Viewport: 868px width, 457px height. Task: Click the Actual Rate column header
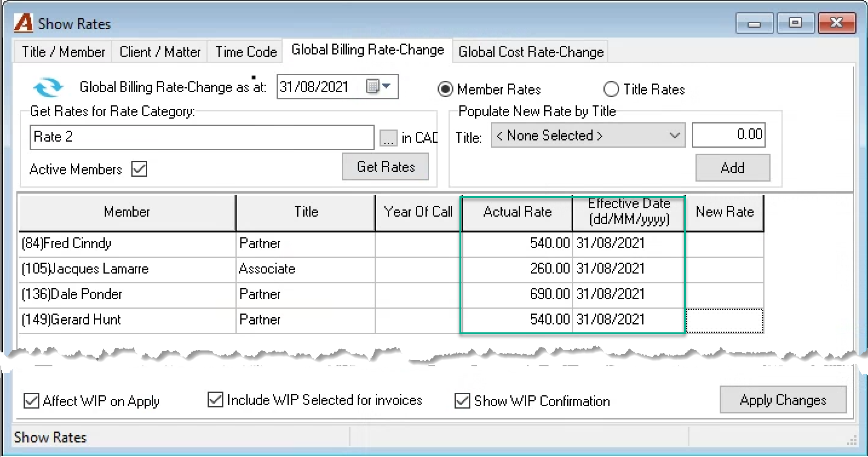click(x=517, y=212)
